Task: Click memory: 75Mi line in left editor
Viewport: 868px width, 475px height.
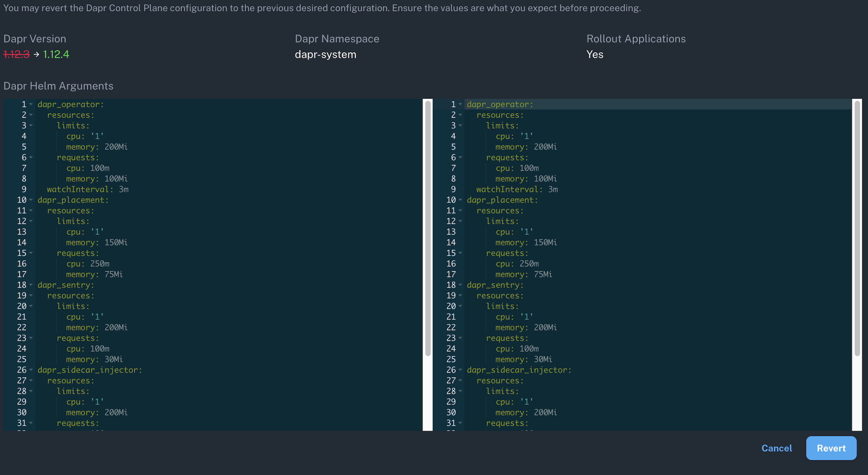Action: [94, 274]
